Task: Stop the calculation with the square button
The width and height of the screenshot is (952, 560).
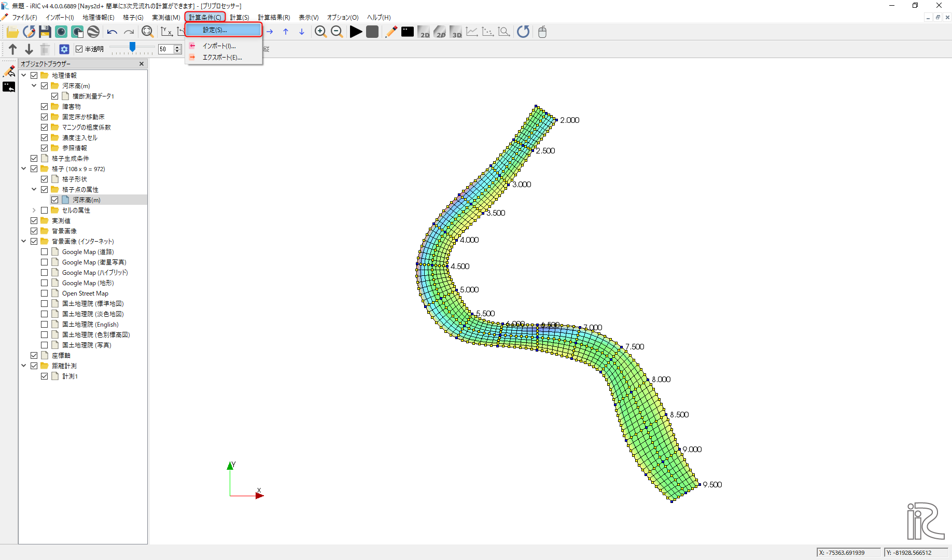Action: coord(372,32)
